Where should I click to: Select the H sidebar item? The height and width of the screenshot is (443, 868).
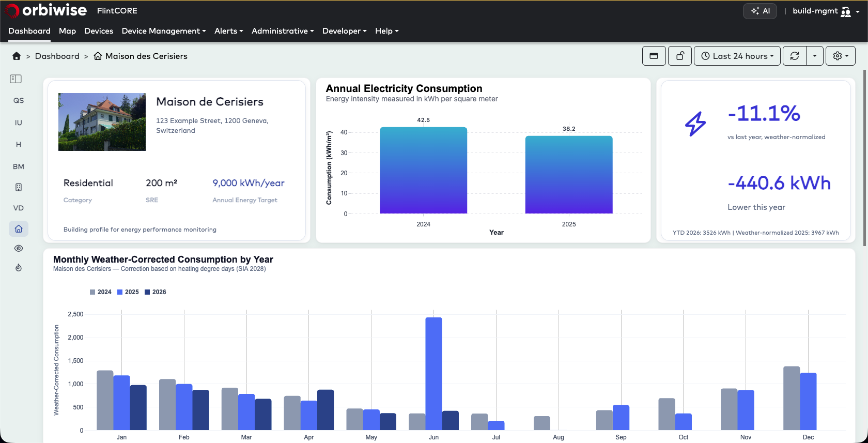tap(19, 145)
